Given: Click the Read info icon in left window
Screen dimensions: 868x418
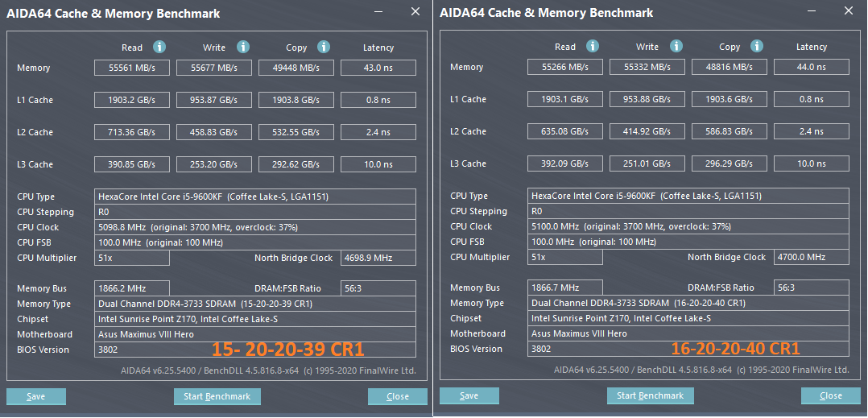Looking at the screenshot, I should (159, 47).
